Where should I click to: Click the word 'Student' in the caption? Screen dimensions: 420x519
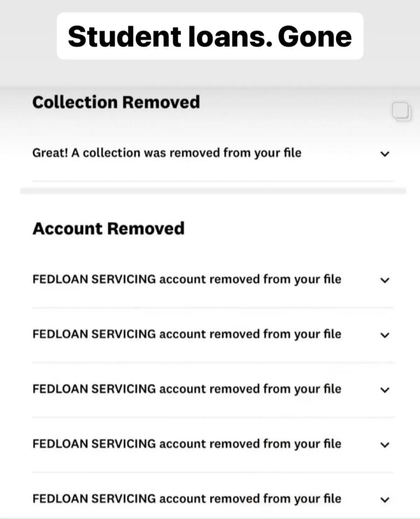[x=125, y=36]
